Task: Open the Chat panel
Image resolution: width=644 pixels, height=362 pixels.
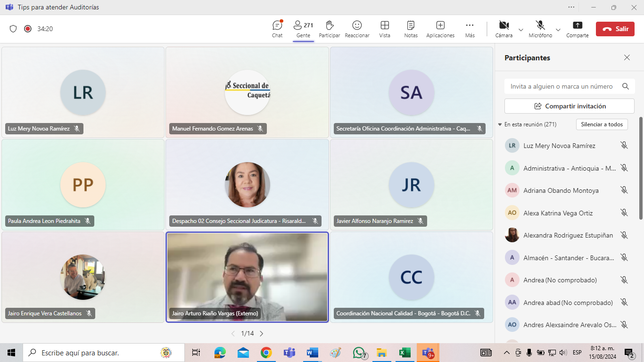Action: 277,29
